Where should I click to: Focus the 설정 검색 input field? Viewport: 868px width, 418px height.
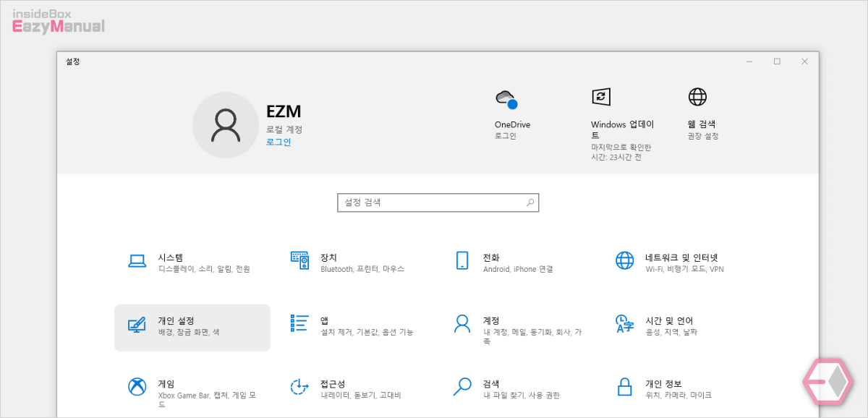(x=438, y=202)
